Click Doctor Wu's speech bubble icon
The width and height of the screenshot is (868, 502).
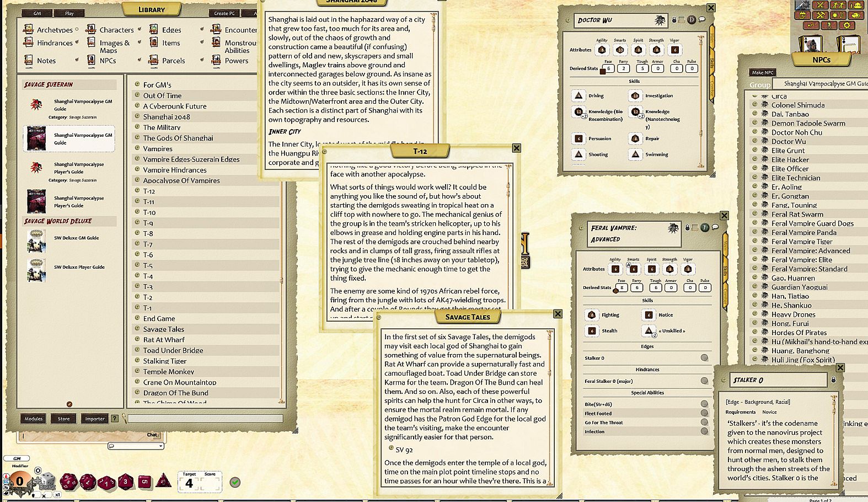702,20
